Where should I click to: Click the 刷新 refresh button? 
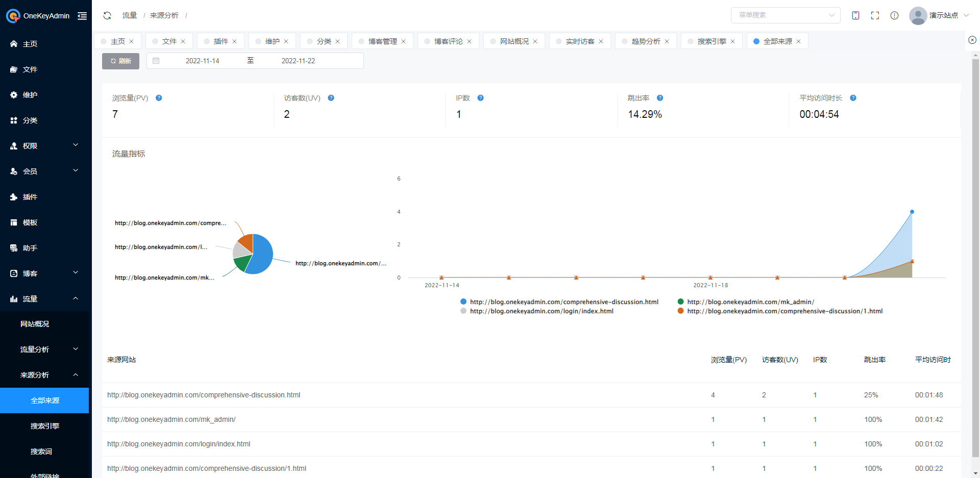click(x=120, y=61)
